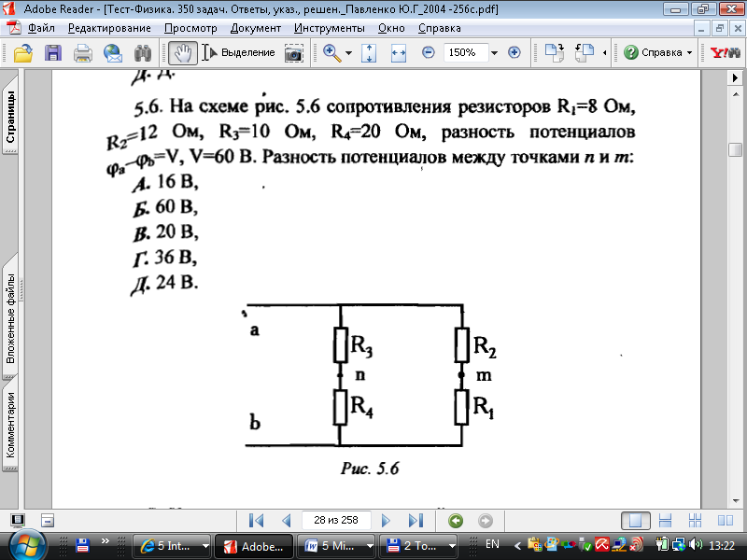Expand the Справка dropdown arrow
747x560 pixels.
point(689,53)
